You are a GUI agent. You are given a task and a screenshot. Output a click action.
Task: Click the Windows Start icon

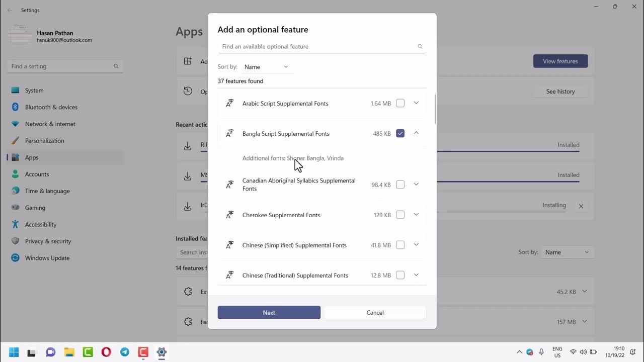(x=14, y=352)
